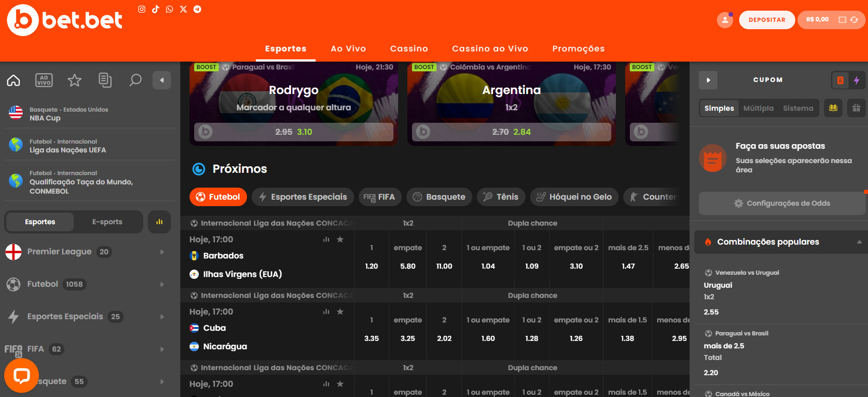Open Configurações de Odds

[x=782, y=203]
